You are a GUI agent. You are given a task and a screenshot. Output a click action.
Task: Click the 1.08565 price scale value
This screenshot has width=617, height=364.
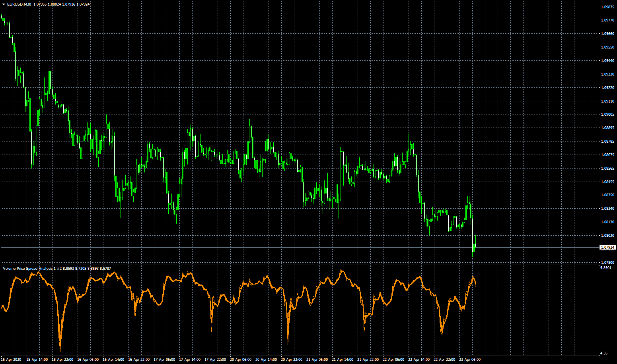609,168
